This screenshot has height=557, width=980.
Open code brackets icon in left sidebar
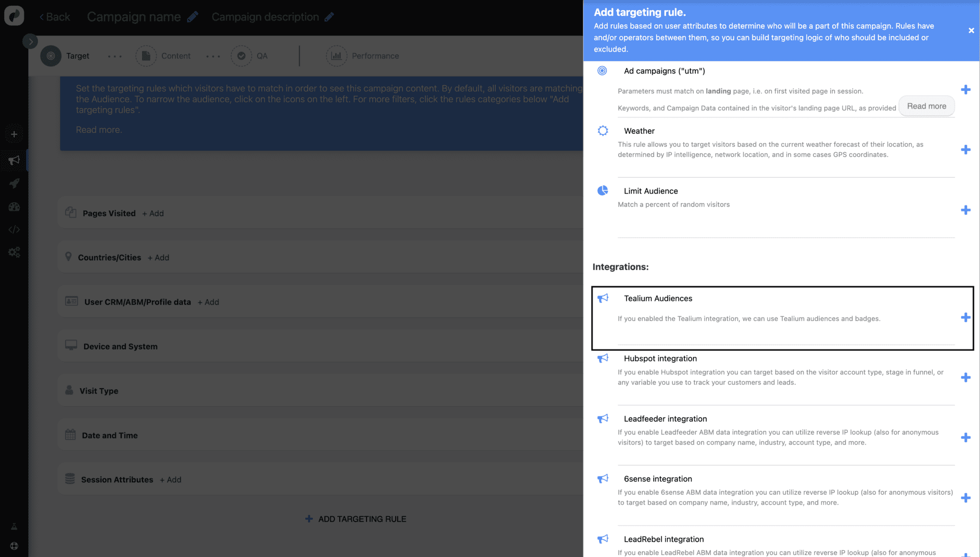[x=14, y=229]
